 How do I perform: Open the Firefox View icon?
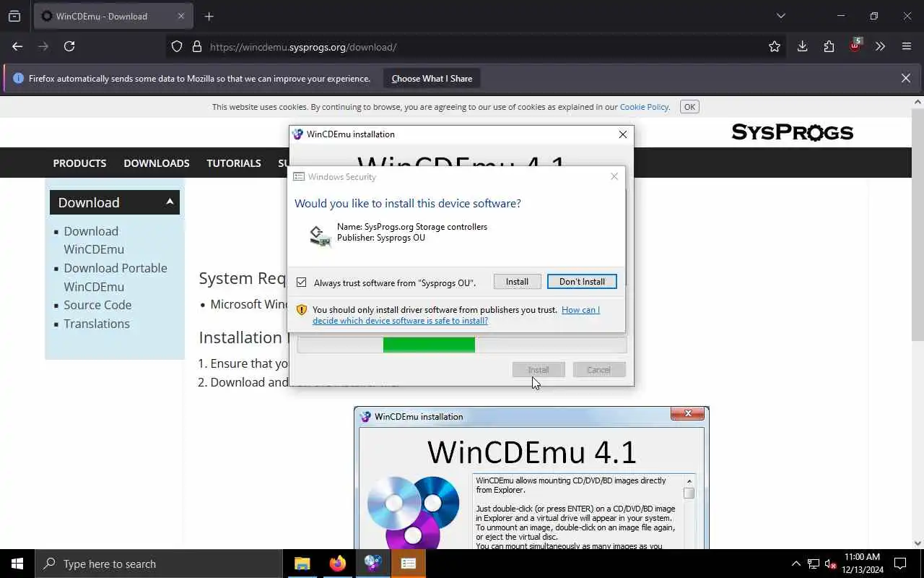tap(14, 16)
